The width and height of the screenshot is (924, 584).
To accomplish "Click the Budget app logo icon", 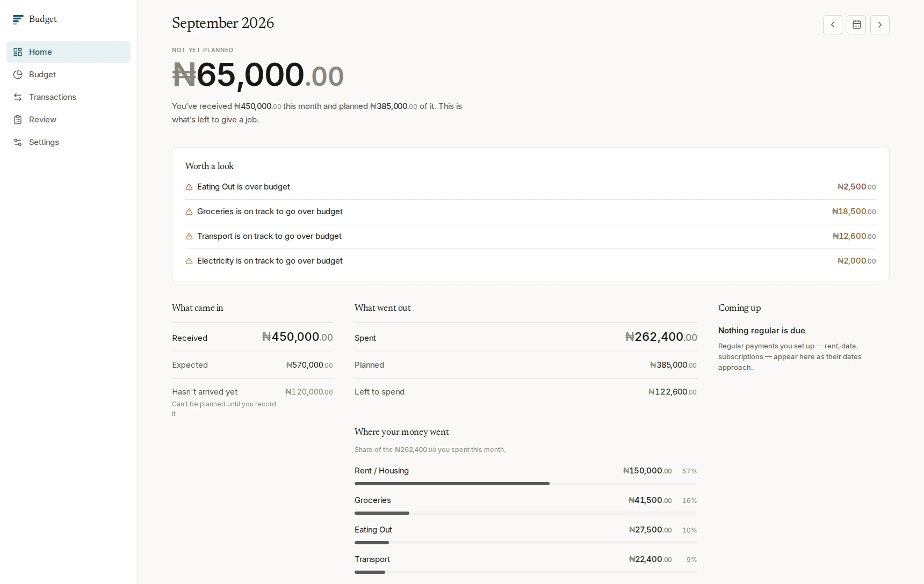I will (x=18, y=19).
